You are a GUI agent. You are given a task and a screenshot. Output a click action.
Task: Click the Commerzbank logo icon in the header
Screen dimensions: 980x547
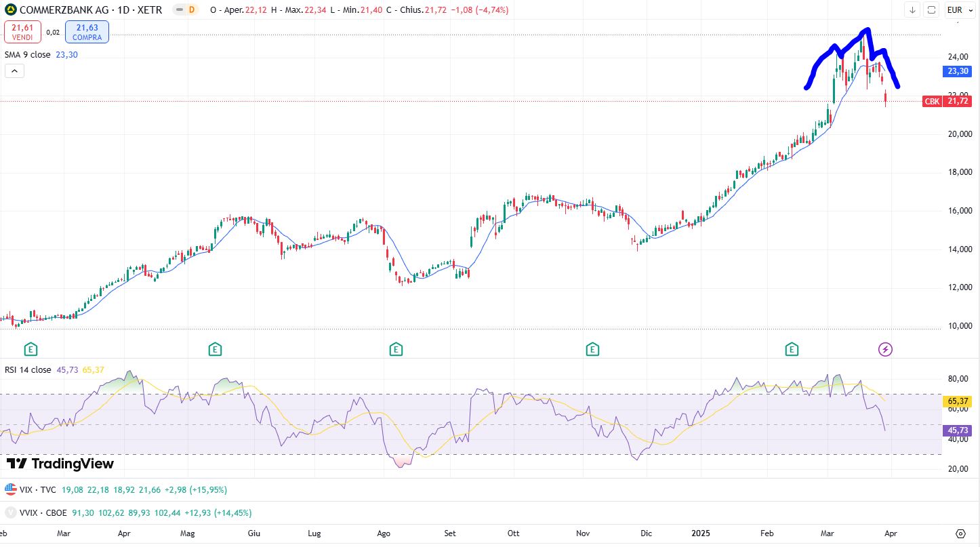click(x=11, y=10)
